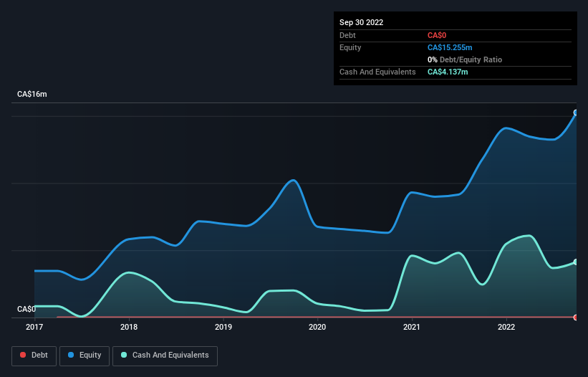Select the teal Cash endpoint marker
Screen dimensions: 588x377
pos(576,262)
